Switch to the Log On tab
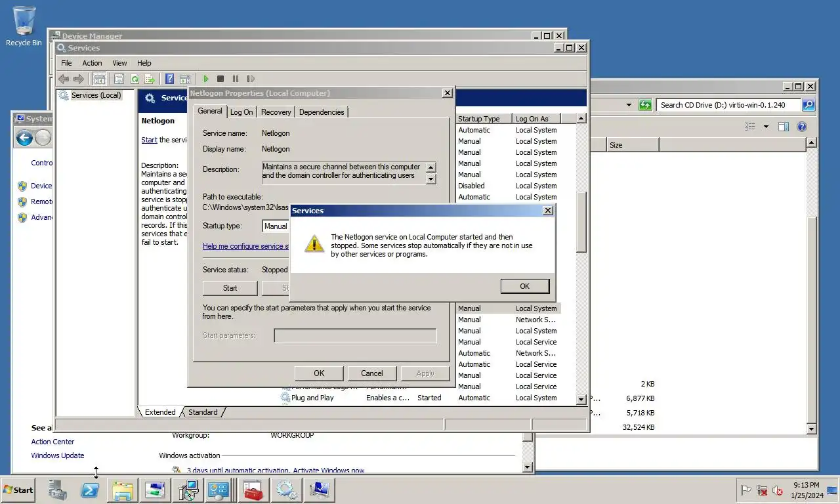The height and width of the screenshot is (504, 840). pyautogui.click(x=241, y=112)
